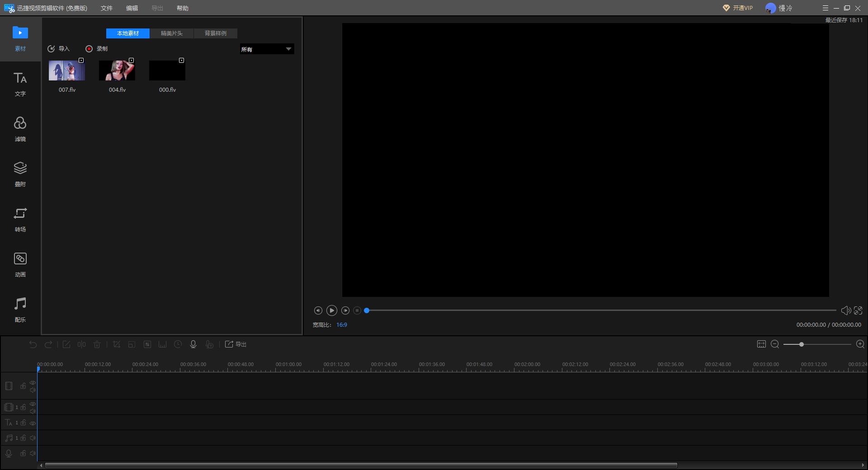
Task: Mute the microphone track speaker icon
Action: [33, 453]
